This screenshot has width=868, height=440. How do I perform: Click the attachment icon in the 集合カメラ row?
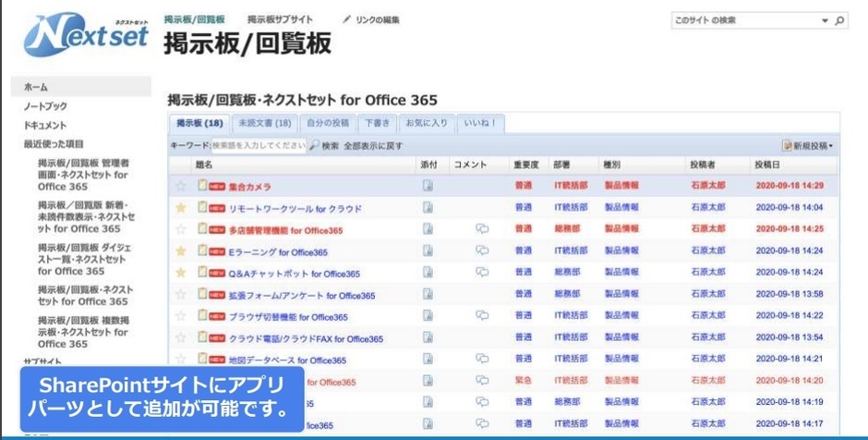pyautogui.click(x=428, y=186)
